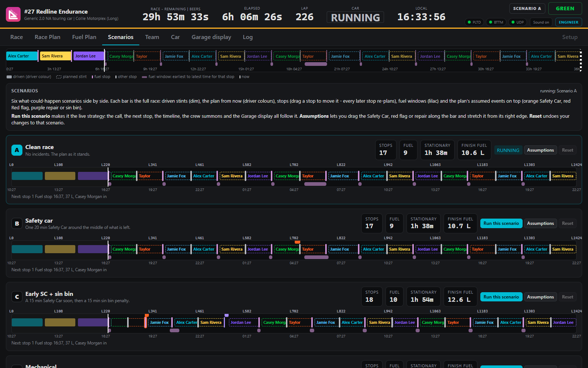Reset the Clean race scenario
The width and height of the screenshot is (588, 368).
pyautogui.click(x=567, y=150)
